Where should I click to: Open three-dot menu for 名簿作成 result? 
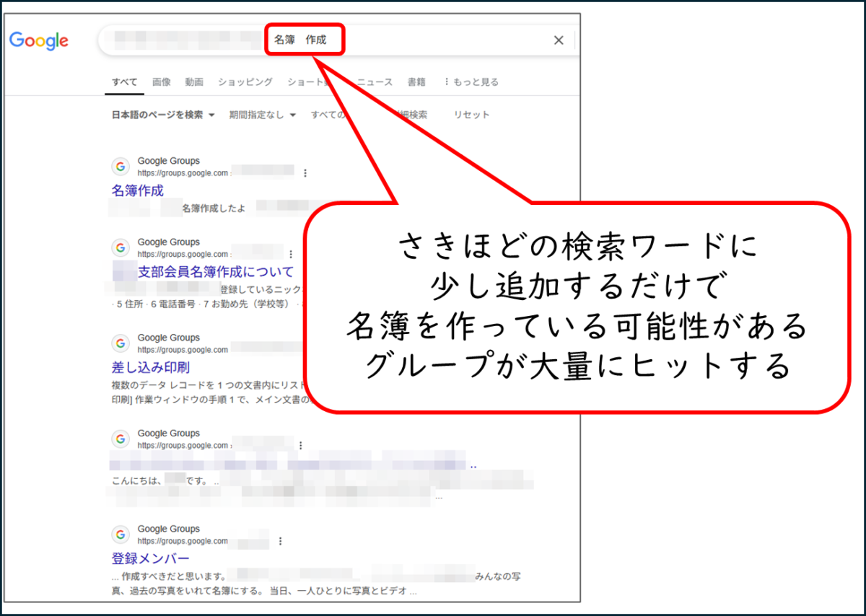click(x=305, y=173)
